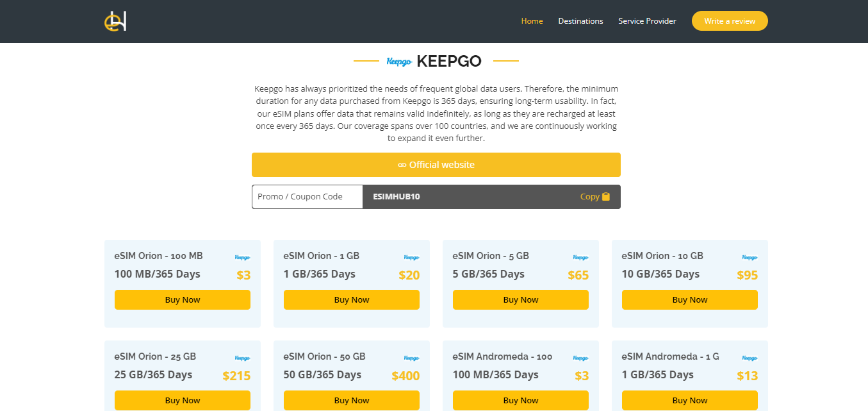Copy the ESIMHUB10 coupon code
The height and width of the screenshot is (411, 868).
(595, 197)
